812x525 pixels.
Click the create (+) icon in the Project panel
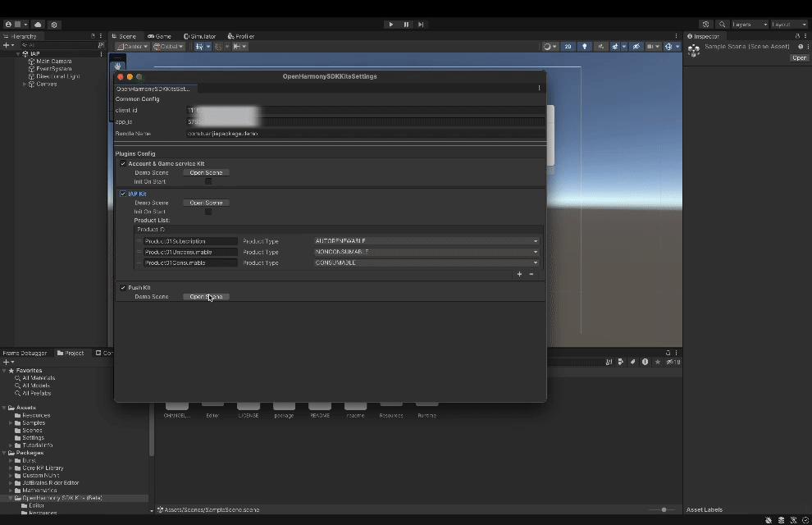(x=7, y=361)
